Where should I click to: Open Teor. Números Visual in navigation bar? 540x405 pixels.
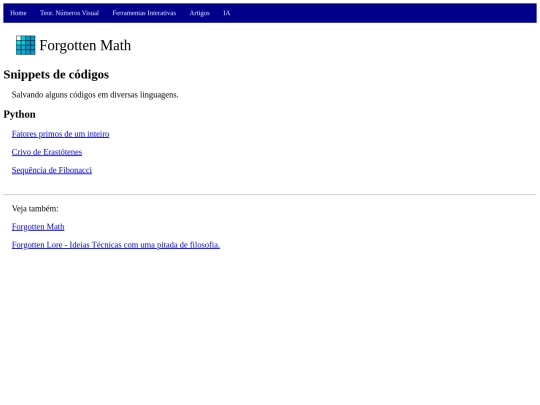click(69, 13)
